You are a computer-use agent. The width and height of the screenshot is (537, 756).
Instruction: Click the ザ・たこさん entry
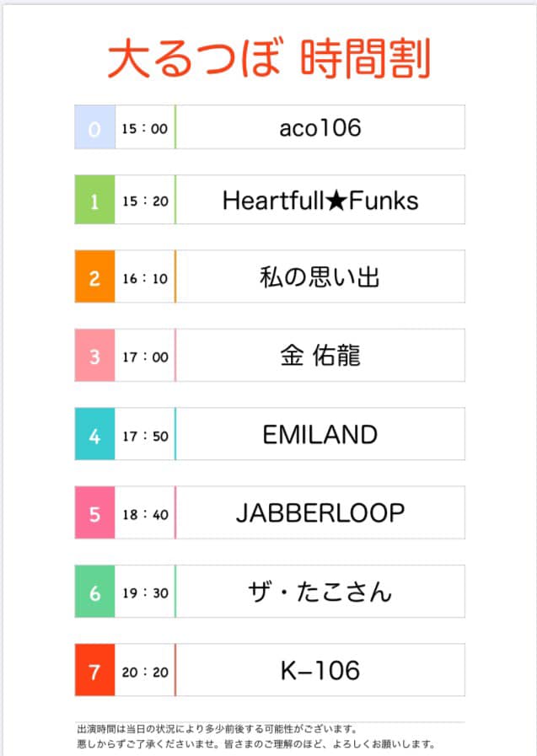coord(320,592)
